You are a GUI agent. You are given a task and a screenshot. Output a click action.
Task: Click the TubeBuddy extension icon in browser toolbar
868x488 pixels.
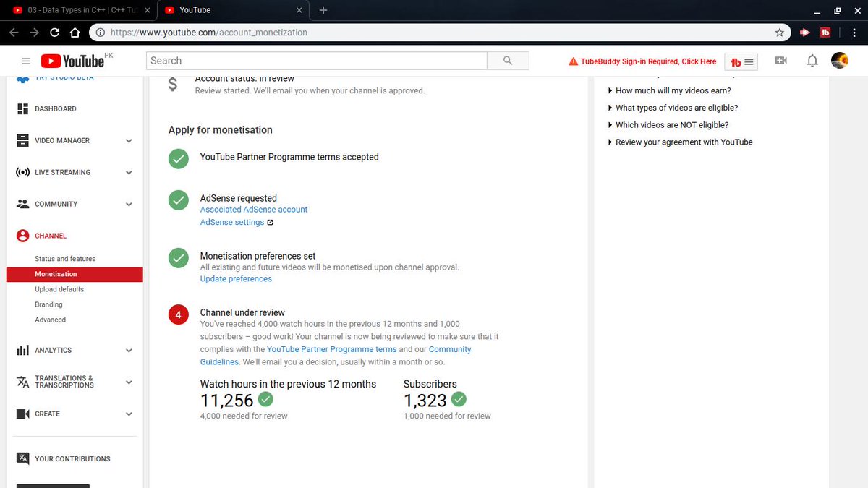825,33
